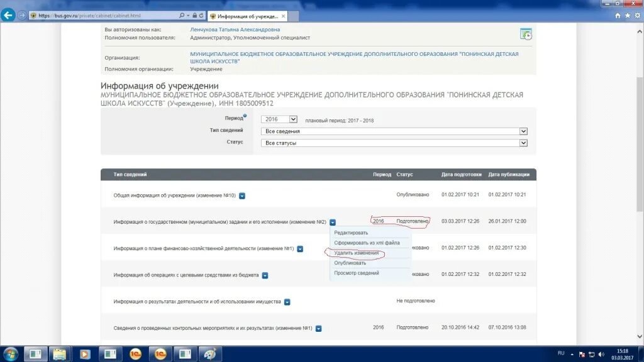Click the Дата подготовки column header
644x362 pixels.
461,175
